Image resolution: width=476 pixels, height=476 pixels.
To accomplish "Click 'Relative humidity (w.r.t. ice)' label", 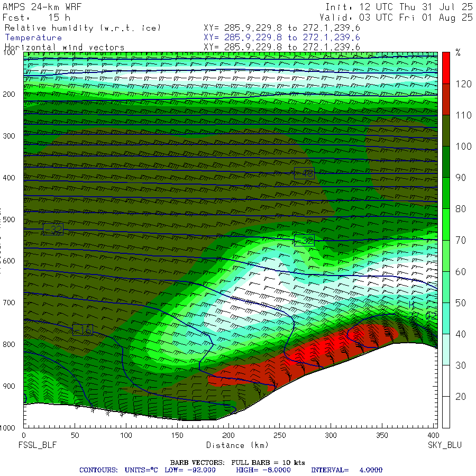I will tap(83, 28).
